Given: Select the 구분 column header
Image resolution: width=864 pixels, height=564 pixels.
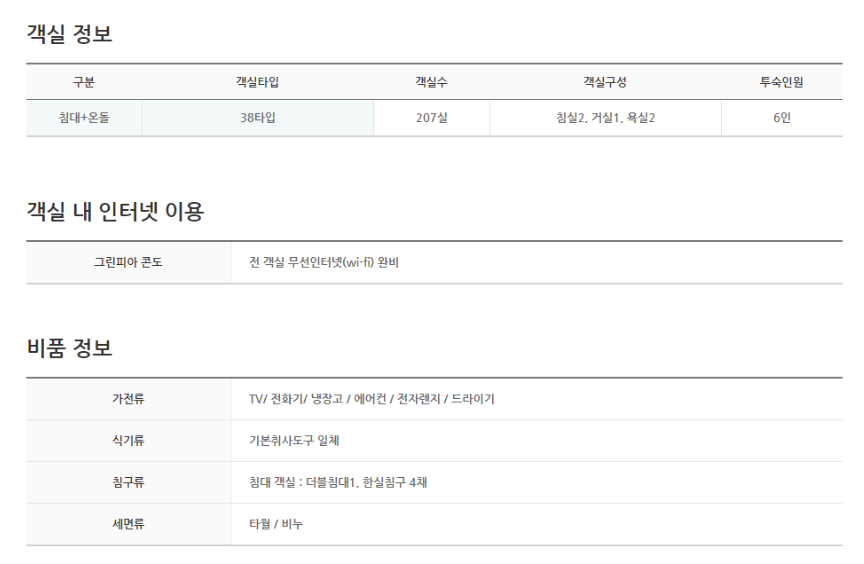Looking at the screenshot, I should (x=84, y=82).
